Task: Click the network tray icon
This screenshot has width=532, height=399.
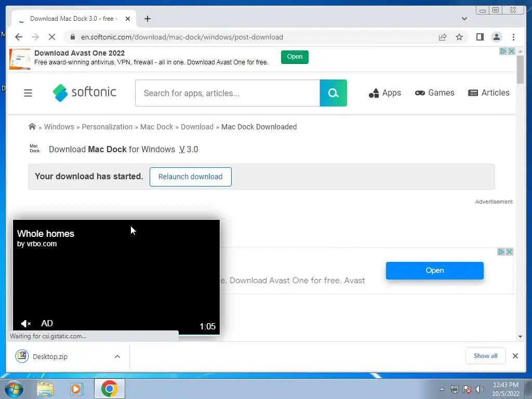Action: (454, 389)
